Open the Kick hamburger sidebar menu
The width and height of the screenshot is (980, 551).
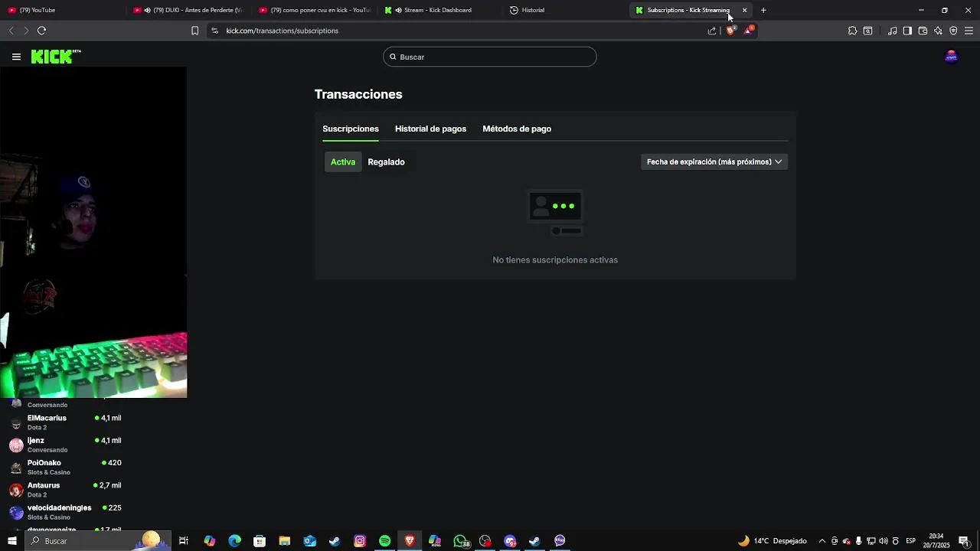point(16,57)
